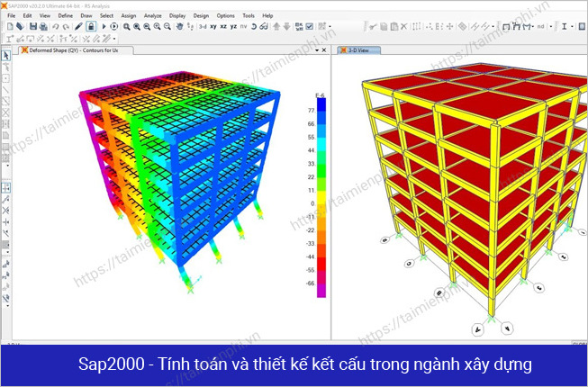The width and height of the screenshot is (588, 387).
Task: Expand the second toolbar row overflow arrow
Action: (114, 38)
